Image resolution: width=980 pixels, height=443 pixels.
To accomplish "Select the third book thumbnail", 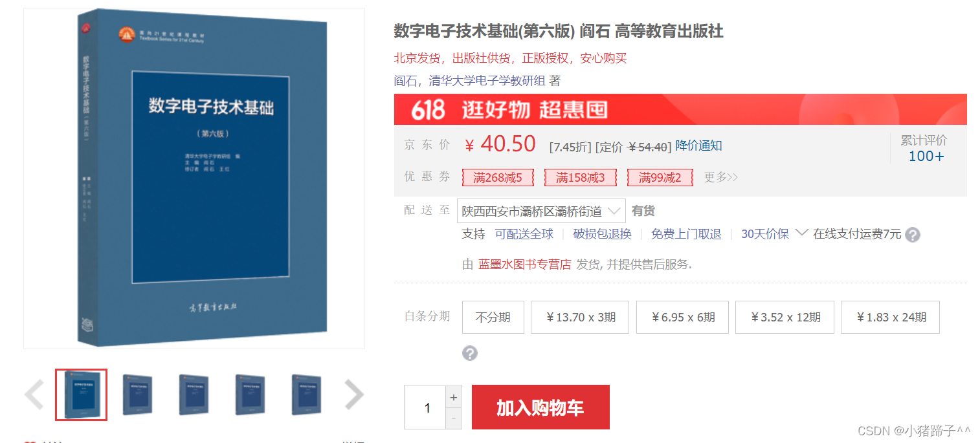I will pos(194,394).
